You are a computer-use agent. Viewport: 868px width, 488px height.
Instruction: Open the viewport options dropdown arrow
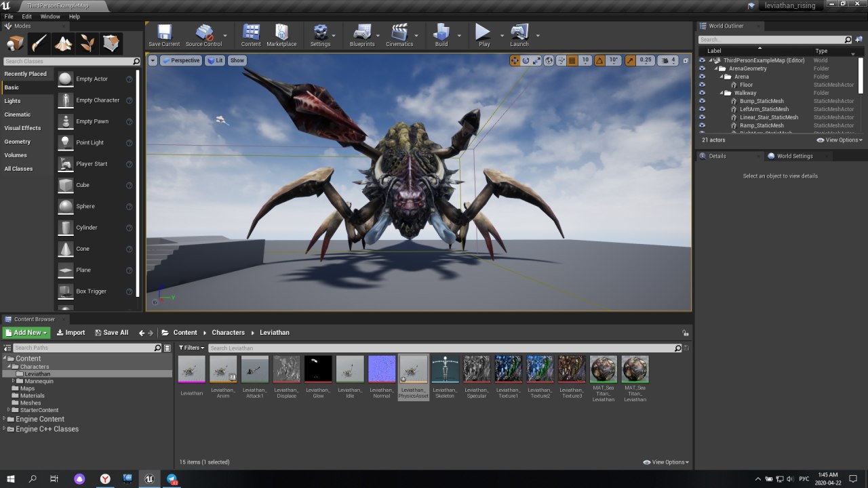(x=153, y=60)
